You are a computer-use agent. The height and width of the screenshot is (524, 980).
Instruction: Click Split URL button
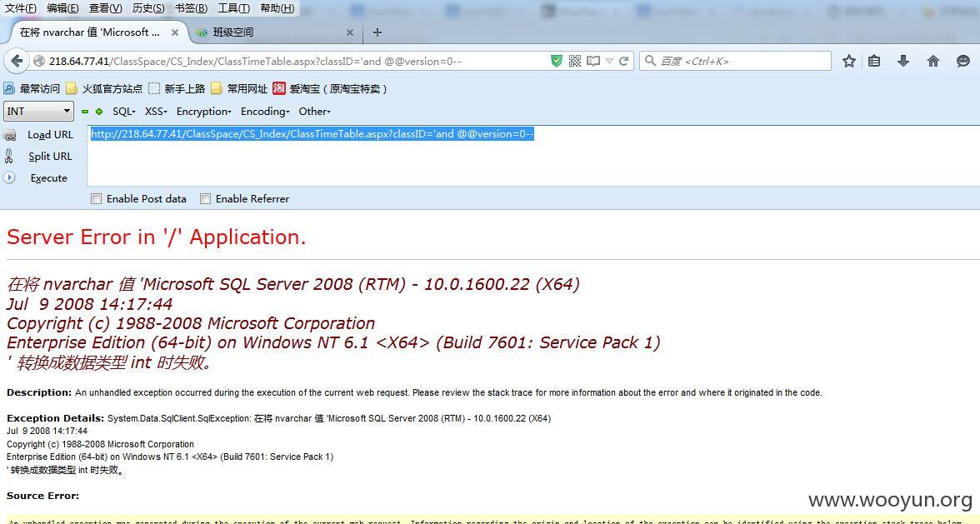[x=50, y=156]
